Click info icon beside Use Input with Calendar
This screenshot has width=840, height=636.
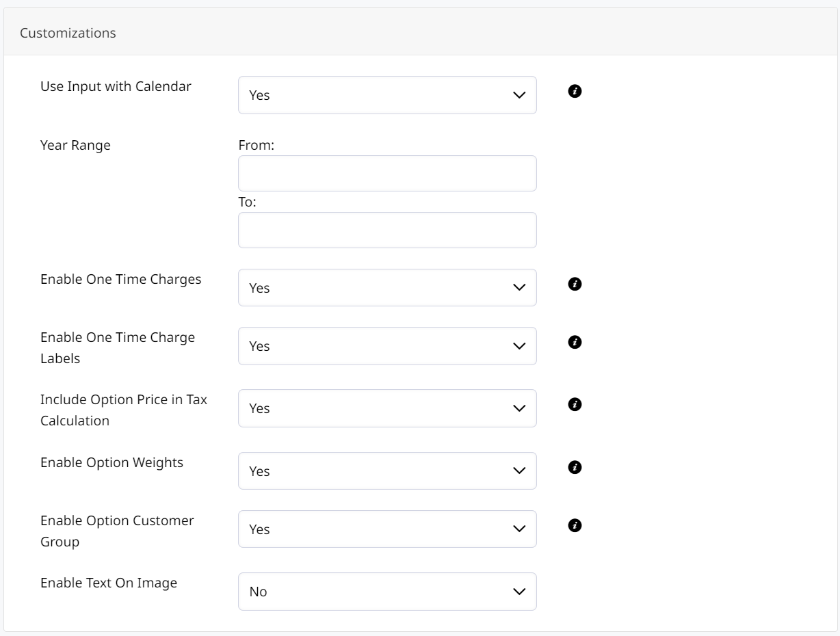click(x=575, y=91)
